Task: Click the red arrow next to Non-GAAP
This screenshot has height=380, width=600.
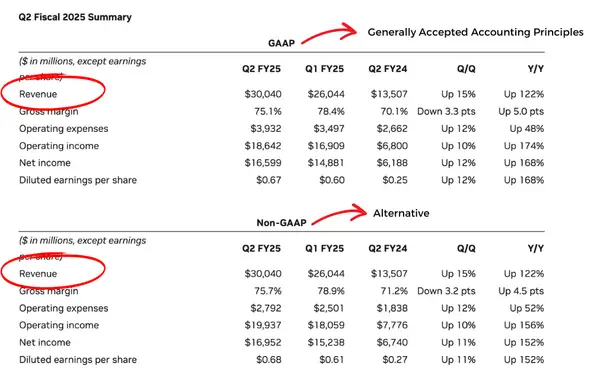Action: click(x=339, y=214)
